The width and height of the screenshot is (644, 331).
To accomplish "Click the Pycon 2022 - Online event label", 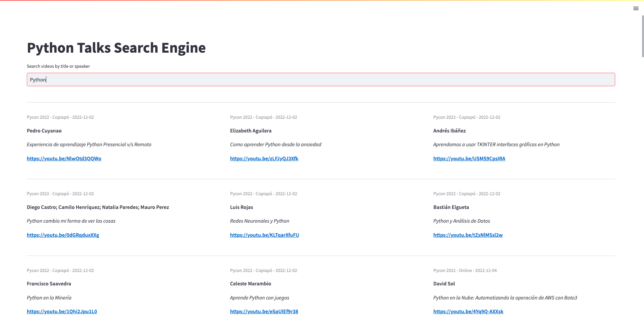I will click(x=465, y=271).
